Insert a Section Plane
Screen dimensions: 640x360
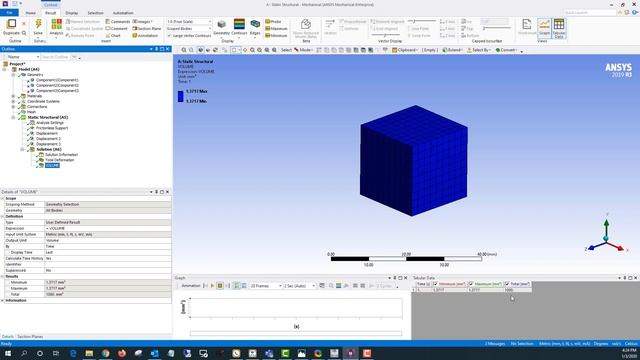pyautogui.click(x=147, y=29)
